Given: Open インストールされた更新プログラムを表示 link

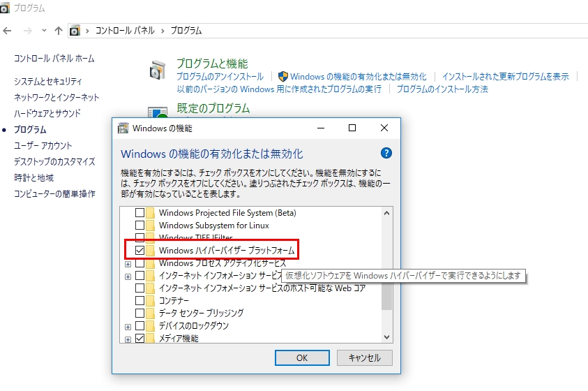Looking at the screenshot, I should [x=506, y=77].
